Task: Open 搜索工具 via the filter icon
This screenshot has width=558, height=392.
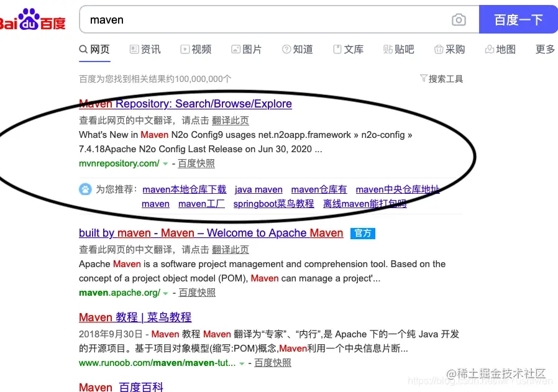Action: tap(424, 79)
